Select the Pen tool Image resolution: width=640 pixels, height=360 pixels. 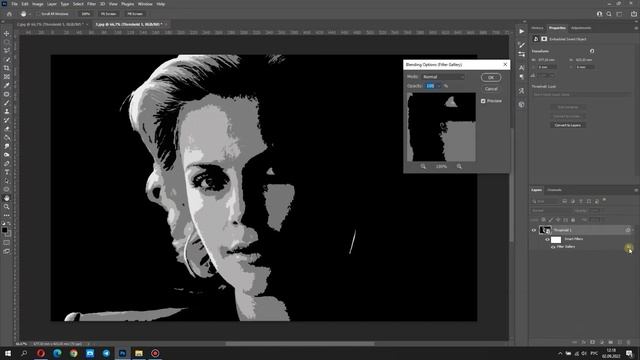coord(7,163)
